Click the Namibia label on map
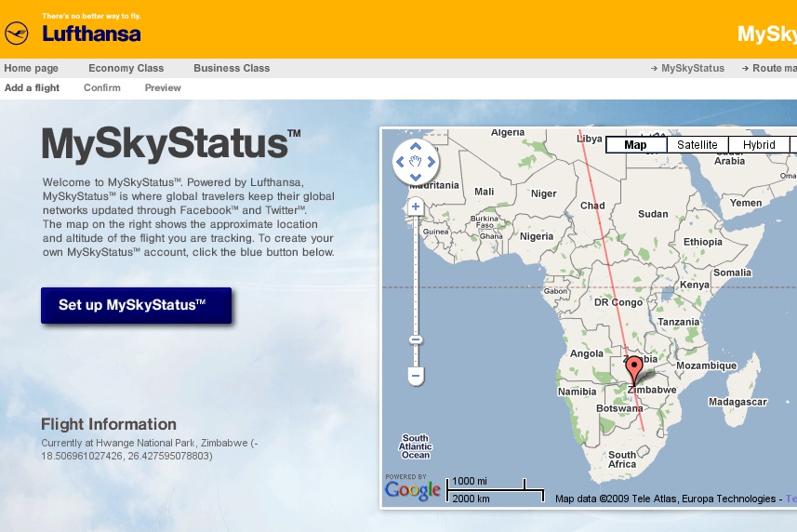This screenshot has height=532, width=797. pos(577,392)
